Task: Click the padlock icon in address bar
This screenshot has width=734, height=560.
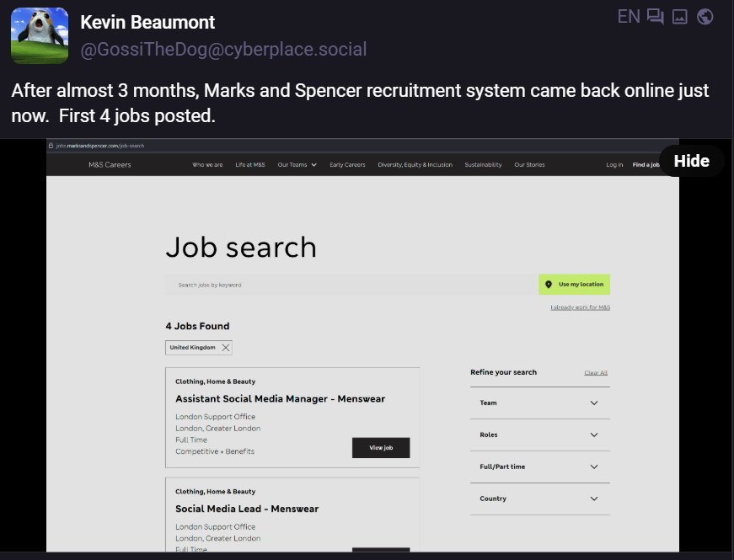Action: 51,146
